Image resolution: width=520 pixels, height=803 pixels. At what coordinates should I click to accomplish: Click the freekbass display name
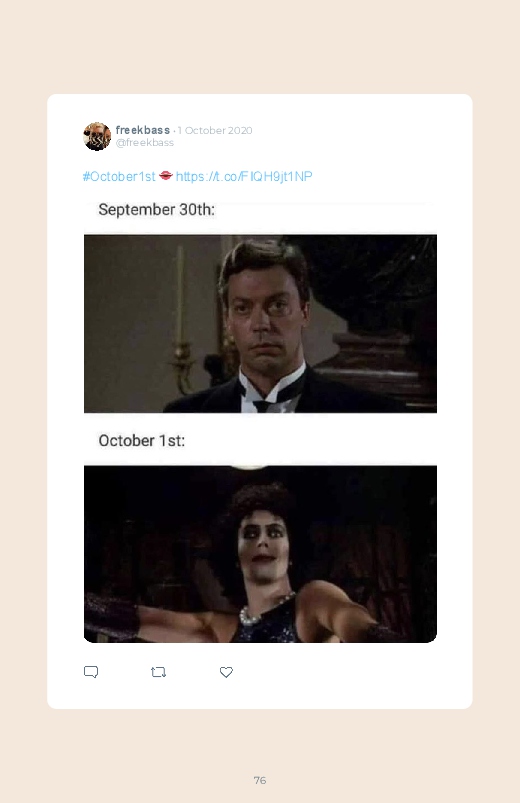142,130
